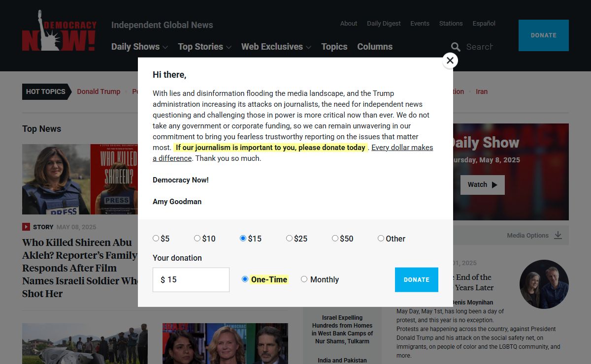The image size is (591, 364).
Task: Open the Daily Digest link
Action: click(x=384, y=24)
